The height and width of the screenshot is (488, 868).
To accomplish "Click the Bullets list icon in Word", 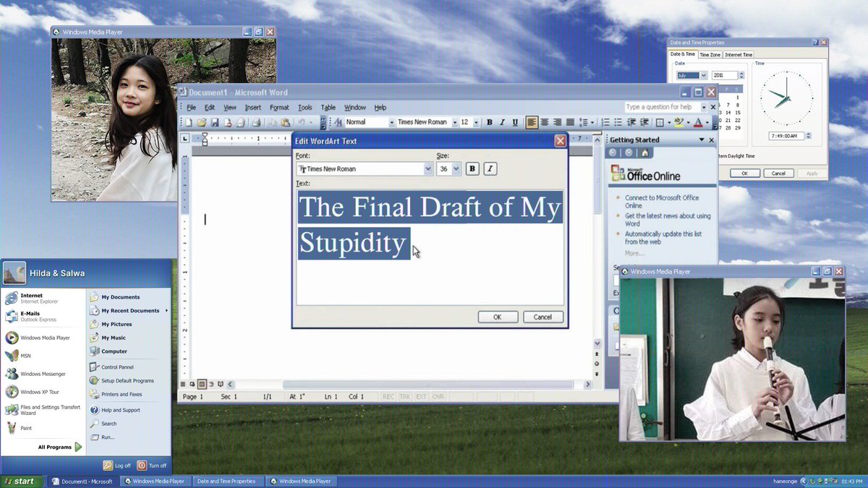I will click(x=619, y=122).
